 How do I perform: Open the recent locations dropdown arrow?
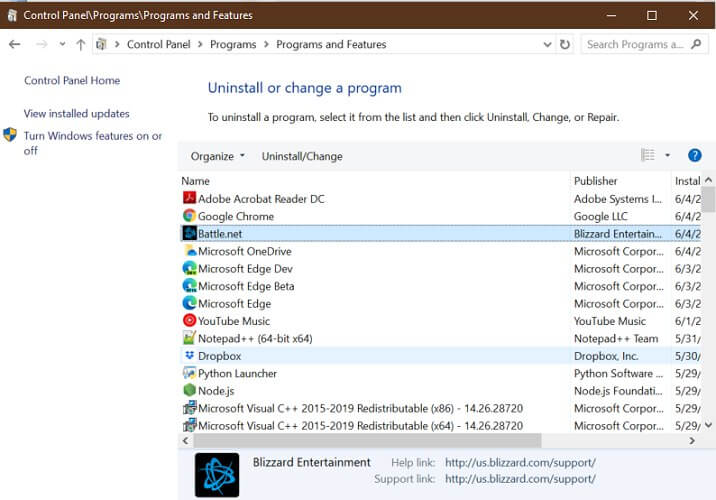tap(62, 44)
